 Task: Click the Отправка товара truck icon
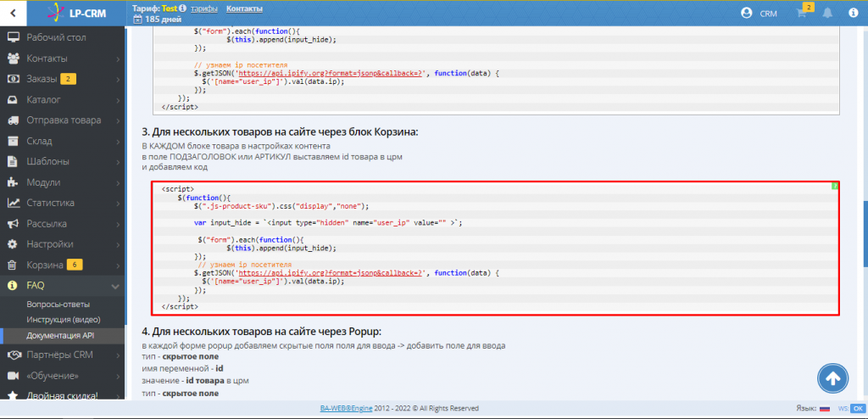(14, 120)
